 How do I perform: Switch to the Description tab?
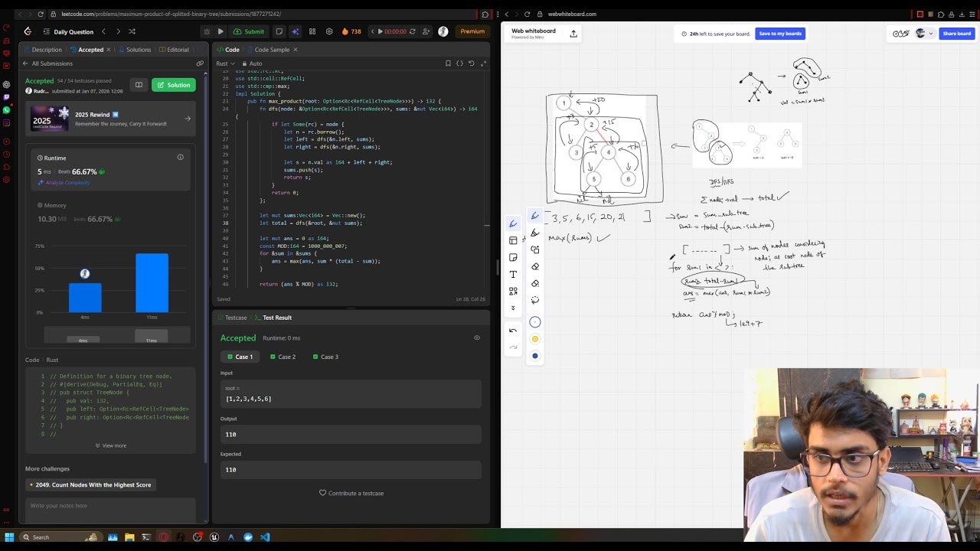(42, 50)
